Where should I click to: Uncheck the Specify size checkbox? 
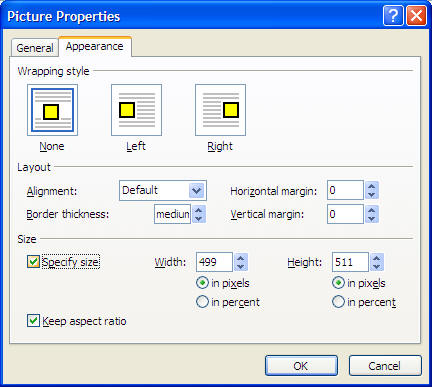pyautogui.click(x=33, y=262)
